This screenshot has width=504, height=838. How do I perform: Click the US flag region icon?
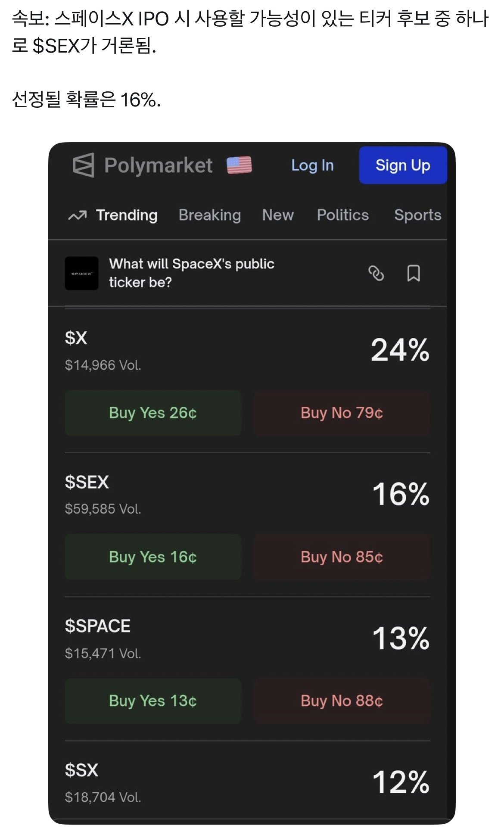coord(239,165)
